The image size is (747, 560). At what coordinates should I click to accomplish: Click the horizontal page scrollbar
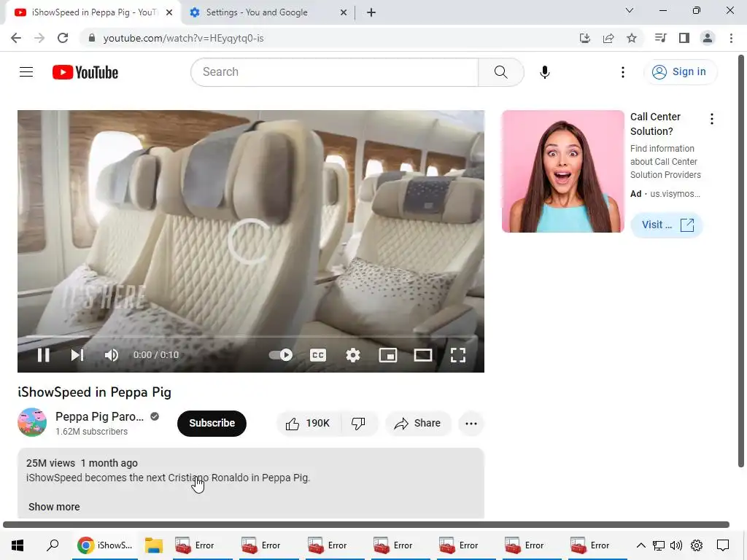[366, 524]
